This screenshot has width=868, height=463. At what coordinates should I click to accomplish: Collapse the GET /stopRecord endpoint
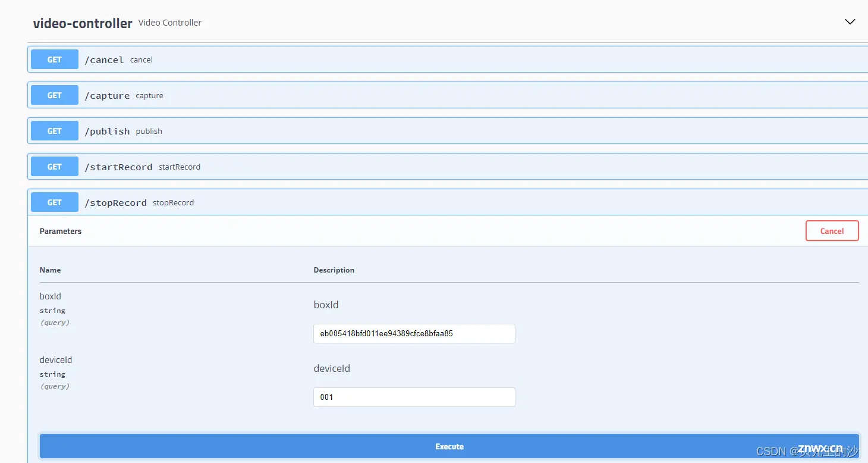coord(448,202)
